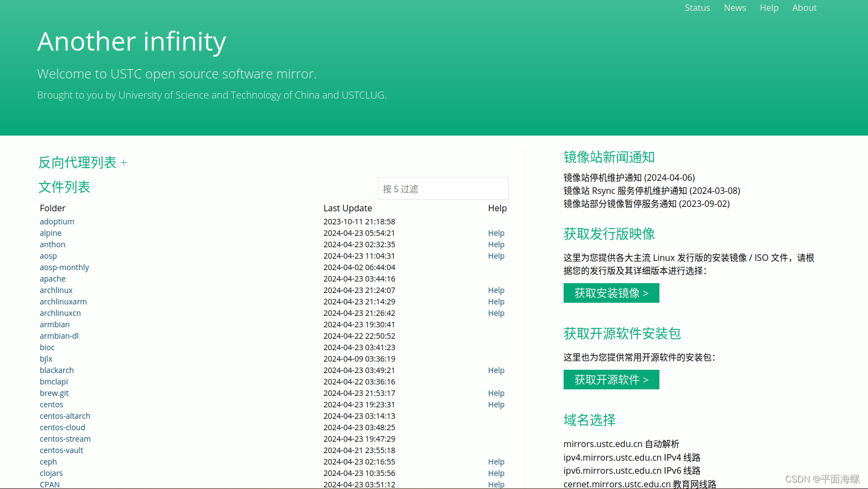
Task: Open Help link for brew.git
Action: (x=496, y=393)
